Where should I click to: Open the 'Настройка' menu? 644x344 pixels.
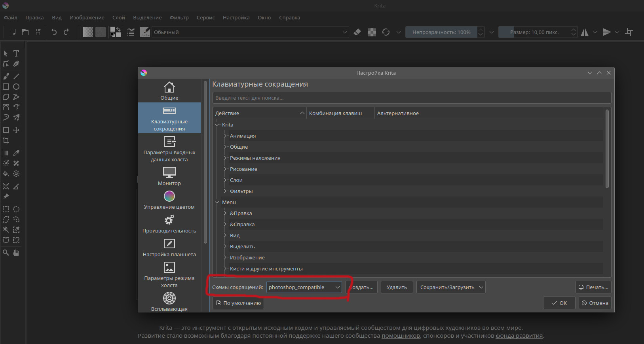pyautogui.click(x=236, y=17)
